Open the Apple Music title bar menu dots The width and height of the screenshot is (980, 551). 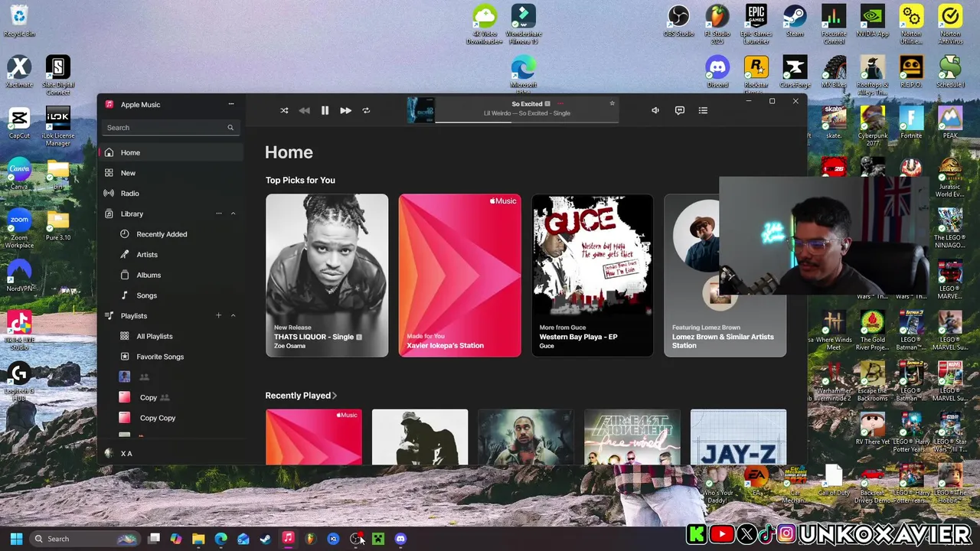click(x=231, y=104)
